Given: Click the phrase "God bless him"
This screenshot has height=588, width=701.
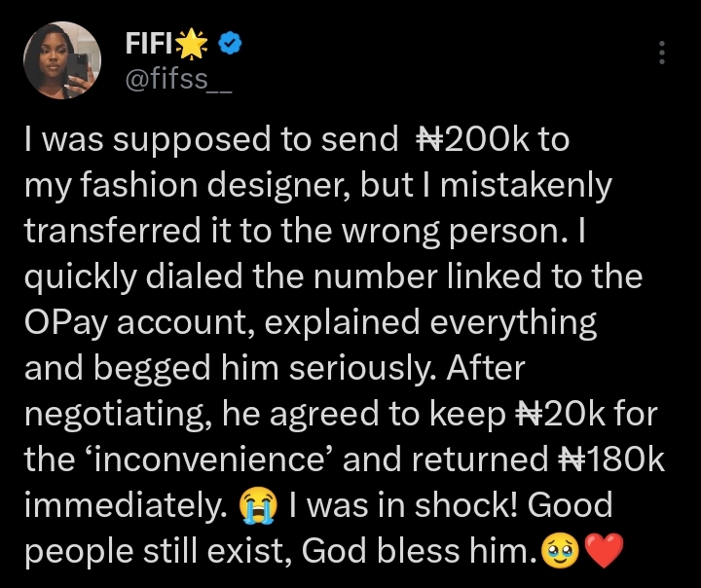Looking at the screenshot, I should 417,551.
